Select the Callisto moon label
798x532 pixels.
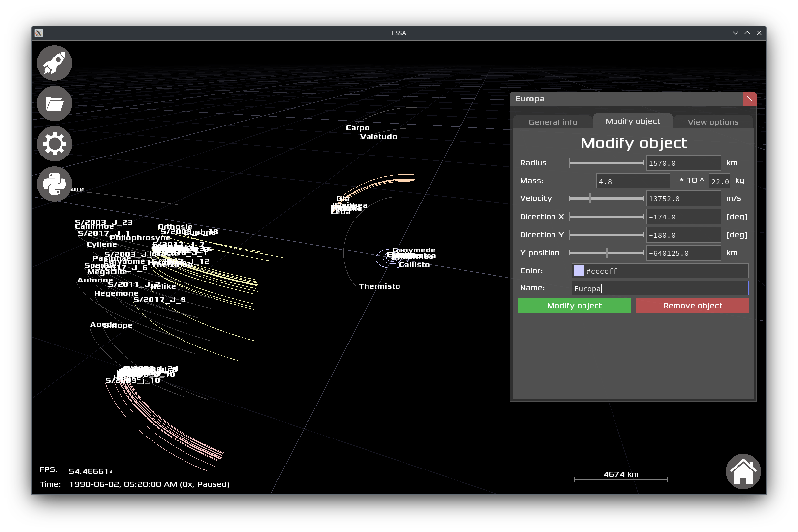click(x=414, y=265)
